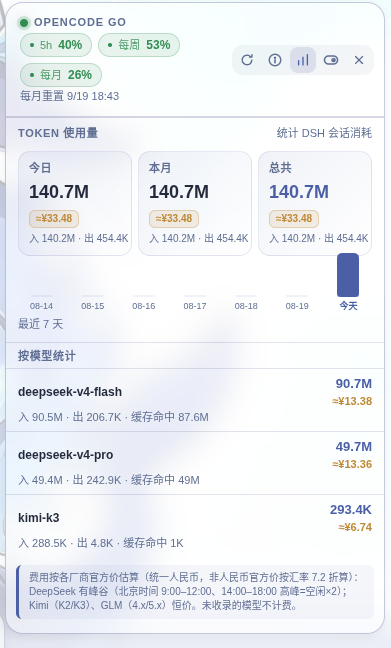Click the ≈¥13.36 cost value
This screenshot has height=648, width=391.
tap(352, 464)
